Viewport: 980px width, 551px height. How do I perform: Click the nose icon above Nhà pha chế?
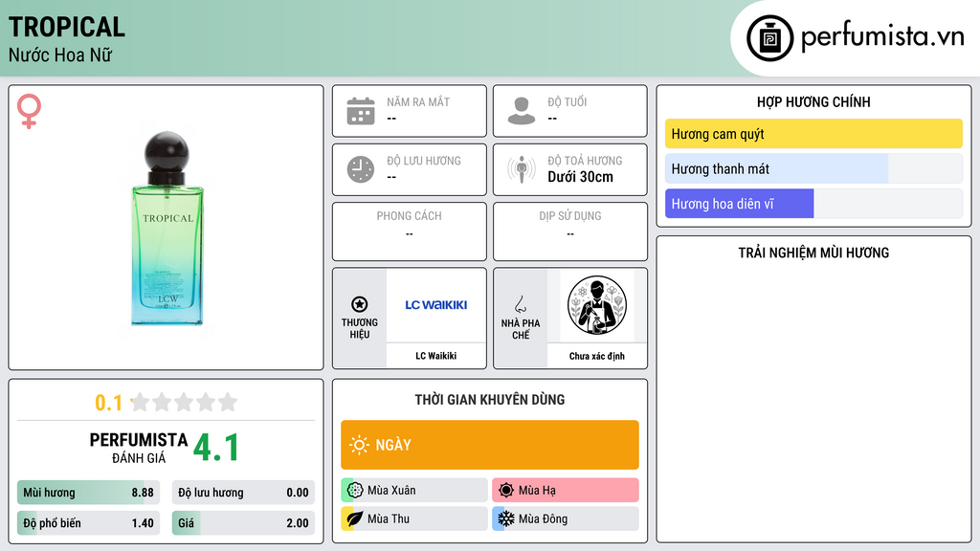pos(520,304)
